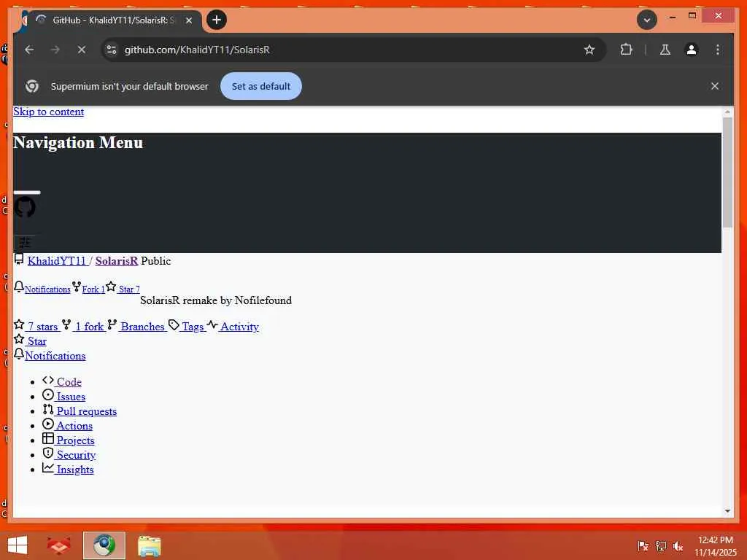The width and height of the screenshot is (747, 560).
Task: Click the GitHub octocat logo
Action: [x=25, y=208]
